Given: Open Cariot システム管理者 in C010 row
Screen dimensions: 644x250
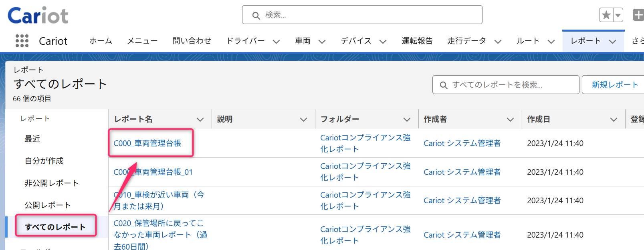Looking at the screenshot, I should [x=462, y=200].
